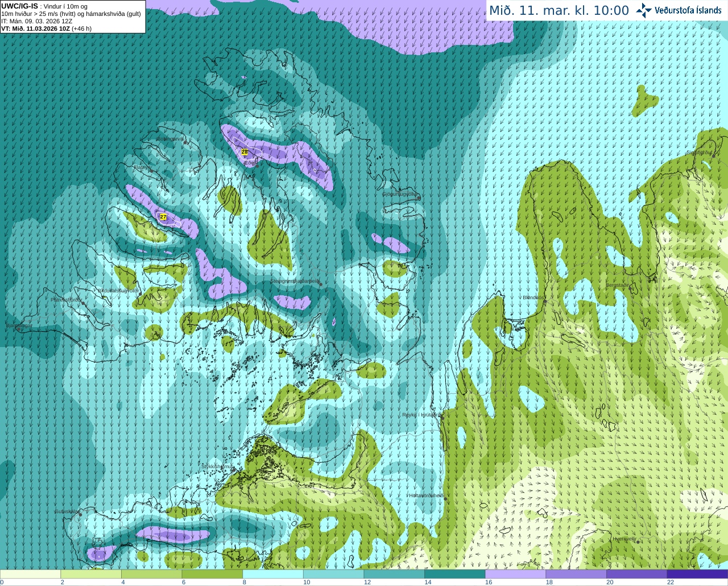Click the 'Mið. 11. mar. kl. 10:00' date text
This screenshot has width=728, height=586.
tap(559, 10)
